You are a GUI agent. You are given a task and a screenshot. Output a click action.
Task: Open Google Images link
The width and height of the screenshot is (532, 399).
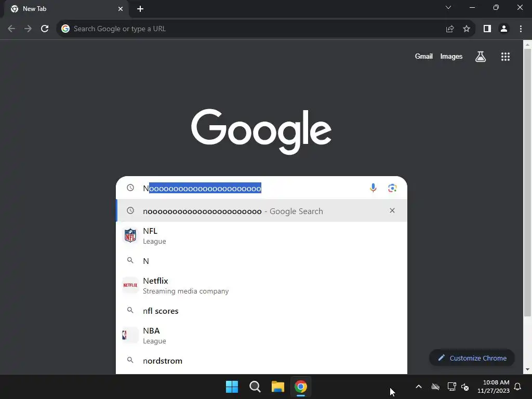(x=451, y=56)
